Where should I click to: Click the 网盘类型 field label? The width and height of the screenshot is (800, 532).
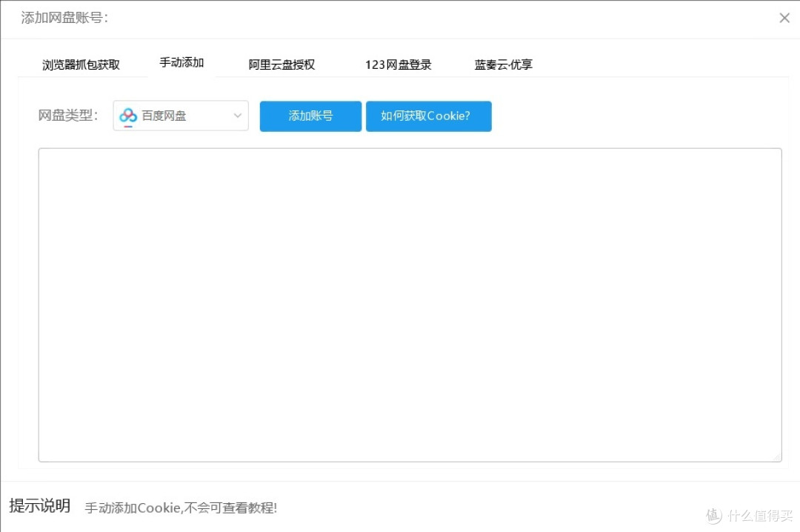(67, 116)
